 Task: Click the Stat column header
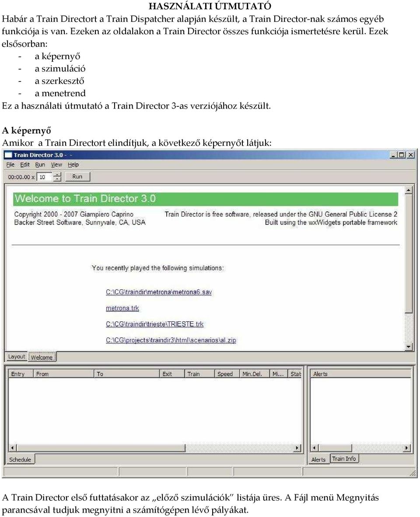[x=295, y=374]
